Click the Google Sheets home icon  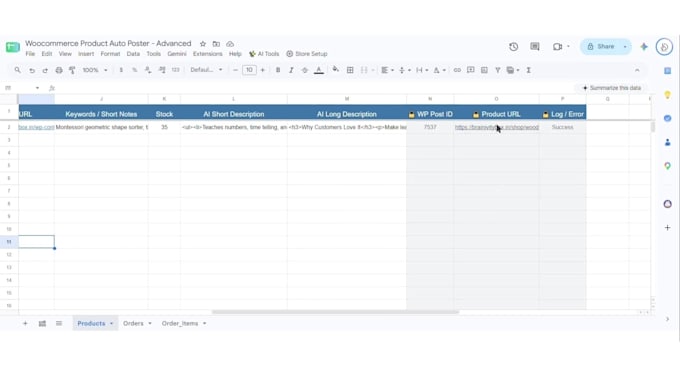point(13,47)
